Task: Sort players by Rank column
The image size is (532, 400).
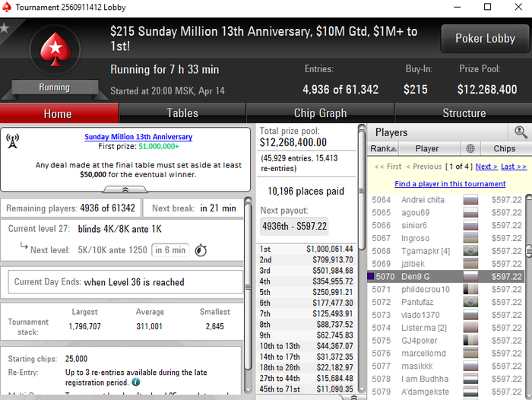Action: click(383, 148)
